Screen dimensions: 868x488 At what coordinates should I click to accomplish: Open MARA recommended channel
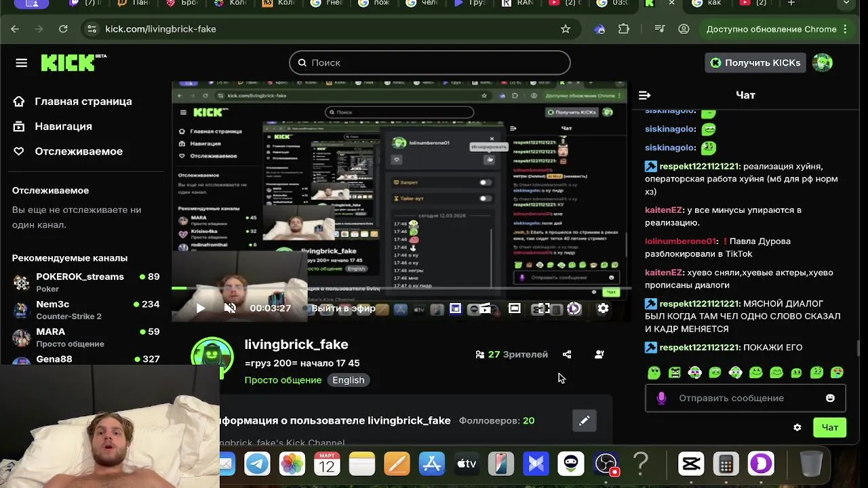pyautogui.click(x=85, y=338)
